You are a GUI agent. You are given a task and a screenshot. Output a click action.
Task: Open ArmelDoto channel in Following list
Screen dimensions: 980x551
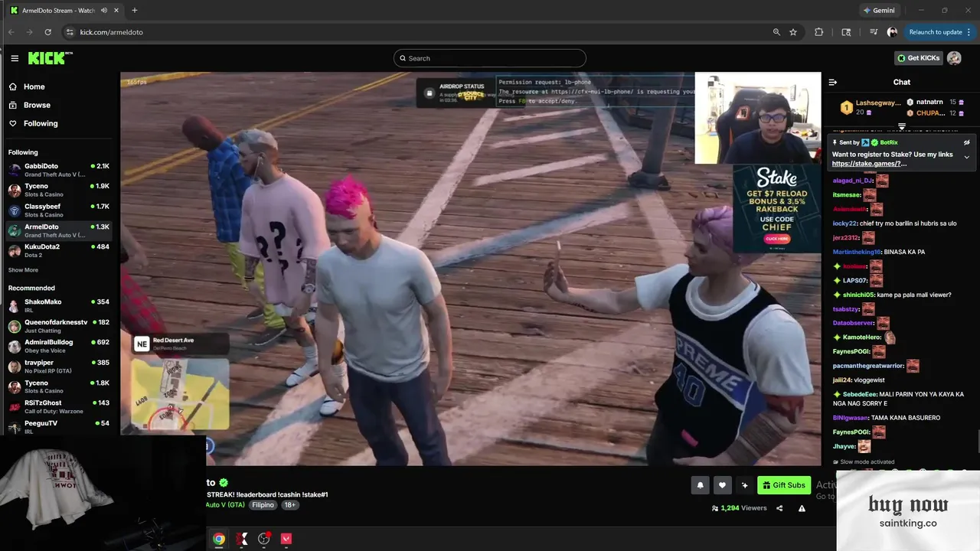[x=59, y=230]
